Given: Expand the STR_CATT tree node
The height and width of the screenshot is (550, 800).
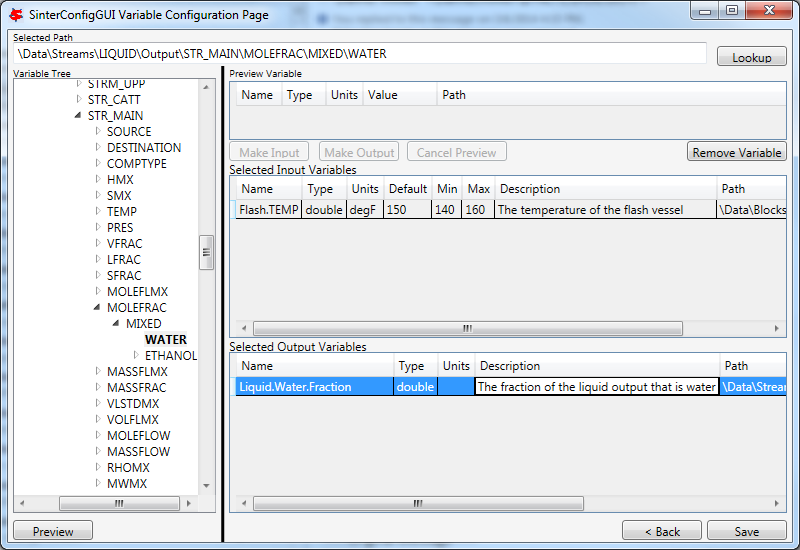Looking at the screenshot, I should (x=79, y=99).
